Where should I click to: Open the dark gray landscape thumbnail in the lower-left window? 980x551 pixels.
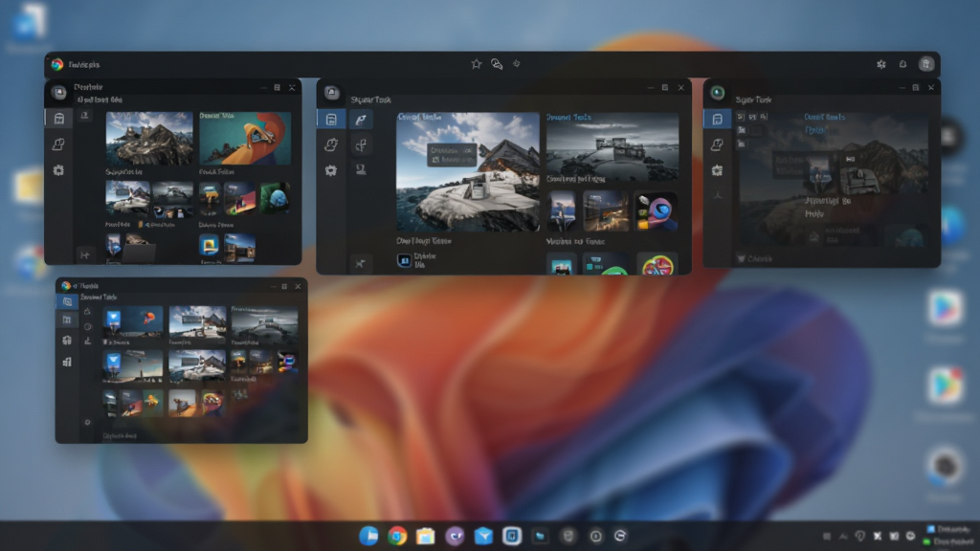(264, 325)
